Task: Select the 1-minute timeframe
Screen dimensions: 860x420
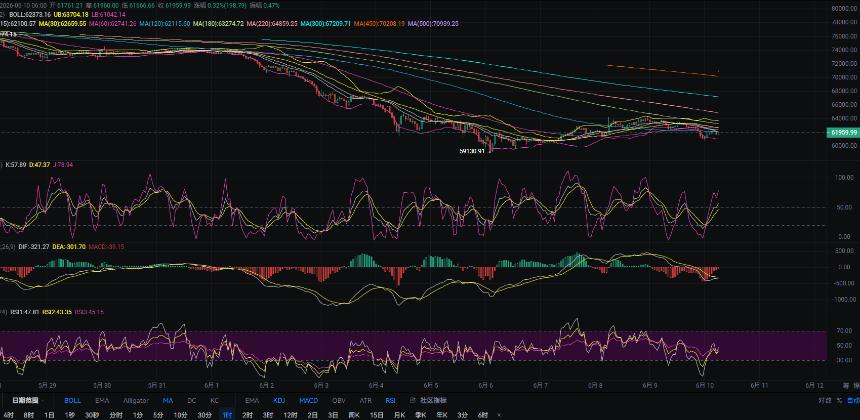Action: click(138, 415)
